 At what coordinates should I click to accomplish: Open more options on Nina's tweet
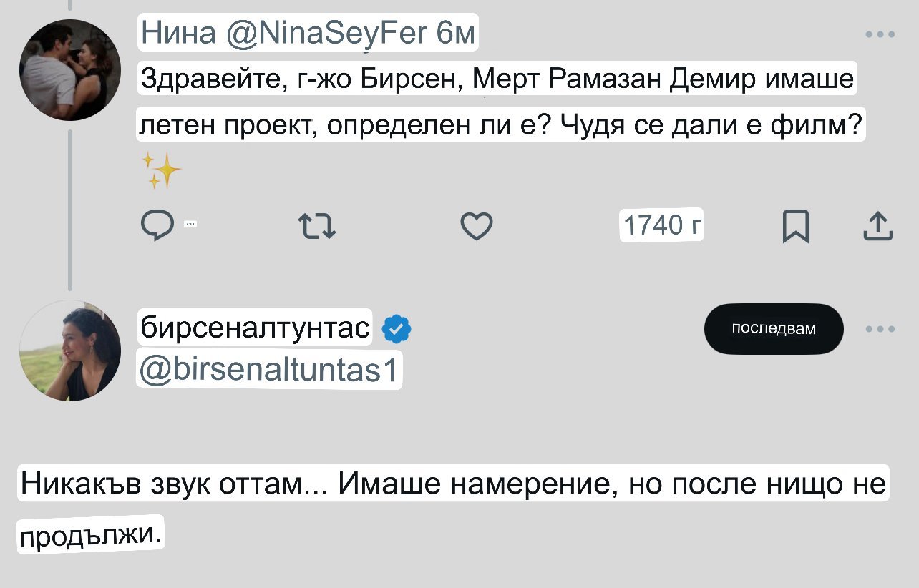[880, 34]
